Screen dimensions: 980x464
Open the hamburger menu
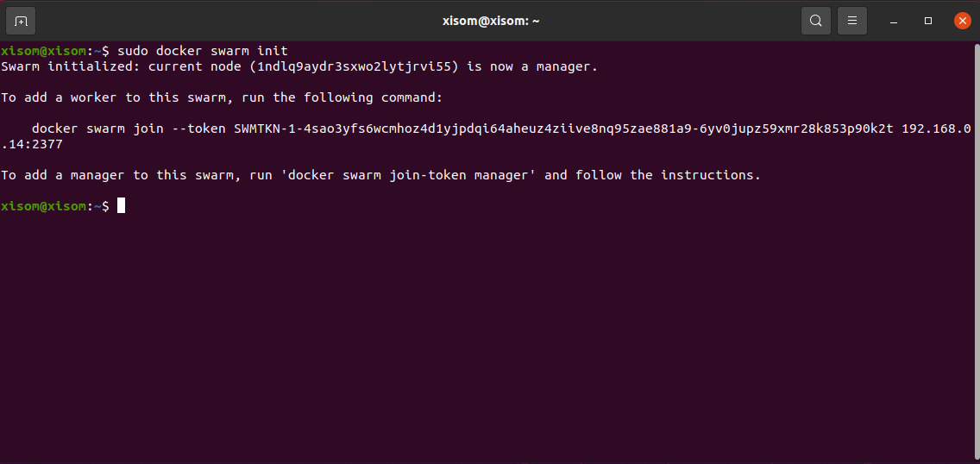[x=852, y=20]
